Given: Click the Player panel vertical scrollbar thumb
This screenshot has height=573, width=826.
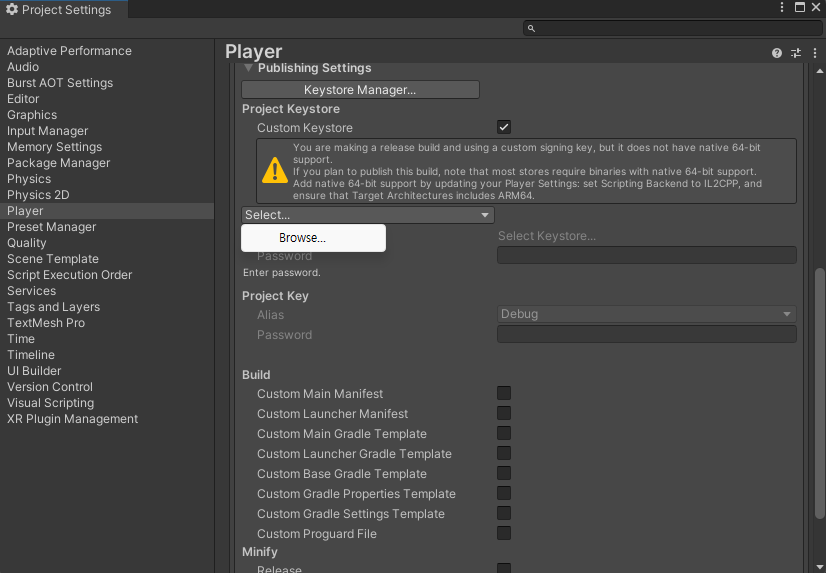Looking at the screenshot, I should click(819, 394).
